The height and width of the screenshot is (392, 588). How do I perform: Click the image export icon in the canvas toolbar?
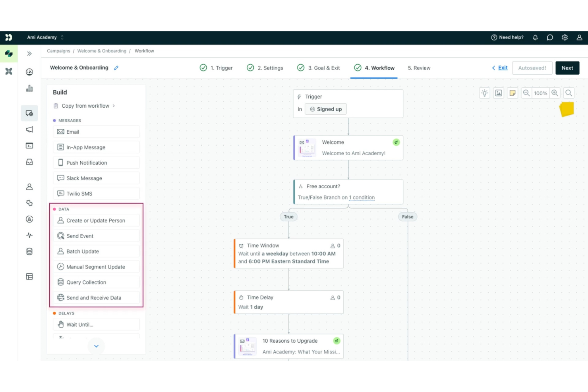(498, 93)
